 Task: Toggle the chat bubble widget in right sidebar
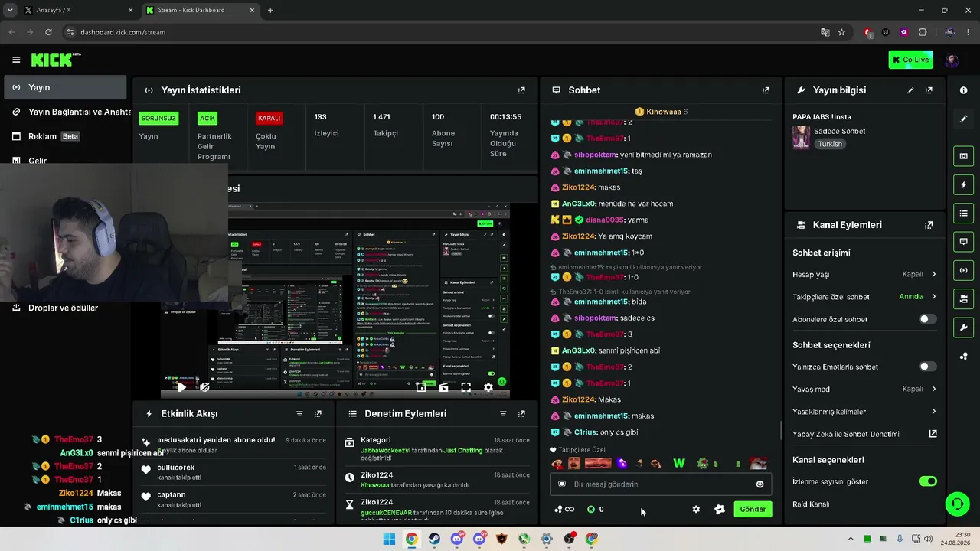pyautogui.click(x=963, y=241)
